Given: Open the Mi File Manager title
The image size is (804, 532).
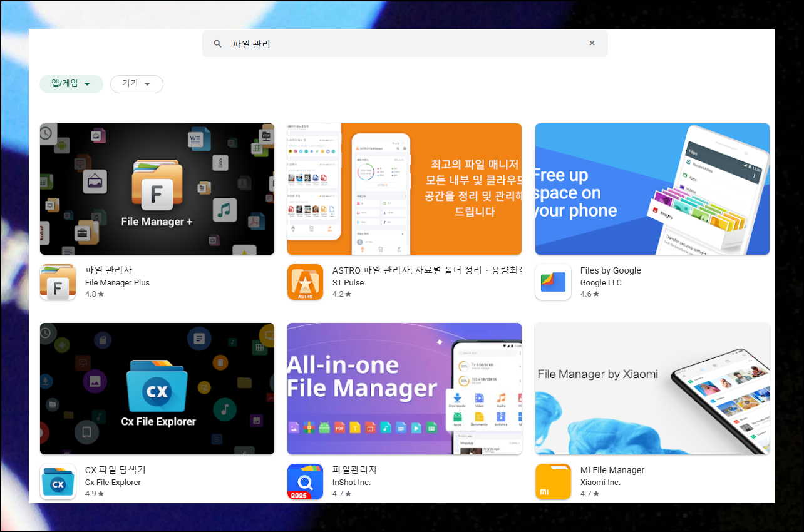Looking at the screenshot, I should click(x=612, y=470).
